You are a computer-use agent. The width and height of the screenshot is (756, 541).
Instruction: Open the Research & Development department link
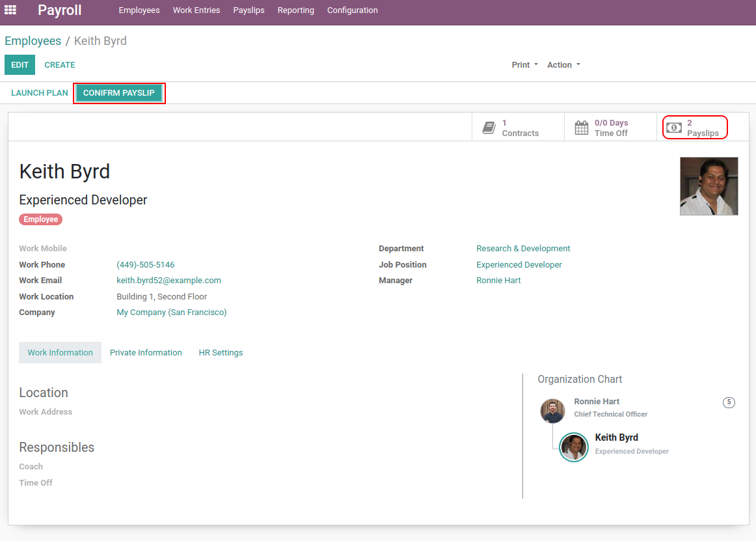[x=523, y=249]
